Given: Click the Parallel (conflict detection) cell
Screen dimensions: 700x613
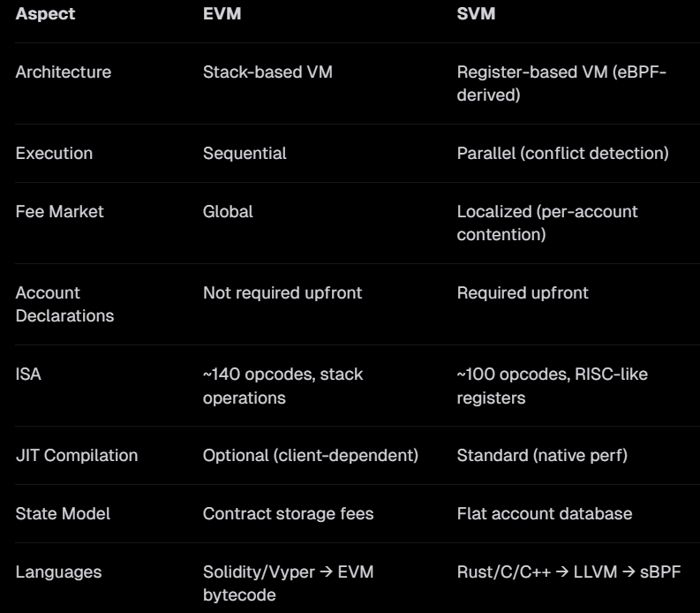Looking at the screenshot, I should click(x=562, y=153).
